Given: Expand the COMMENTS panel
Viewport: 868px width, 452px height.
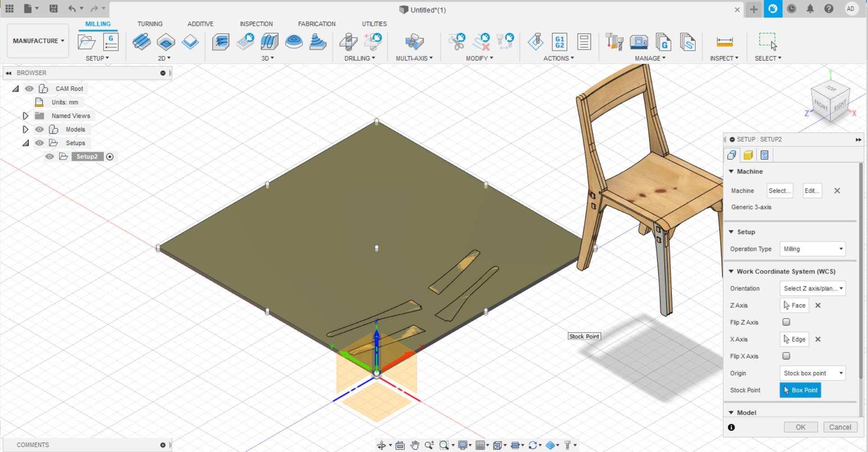Looking at the screenshot, I should point(163,445).
